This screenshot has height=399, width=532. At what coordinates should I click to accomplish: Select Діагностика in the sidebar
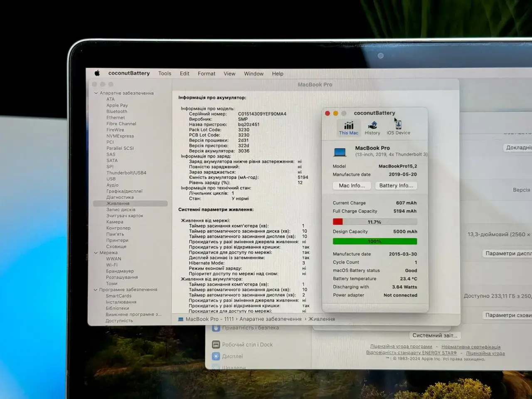(120, 197)
